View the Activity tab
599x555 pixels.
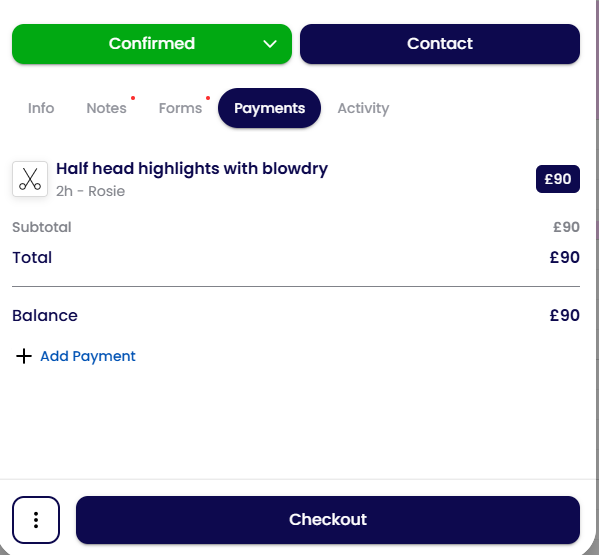pyautogui.click(x=363, y=108)
